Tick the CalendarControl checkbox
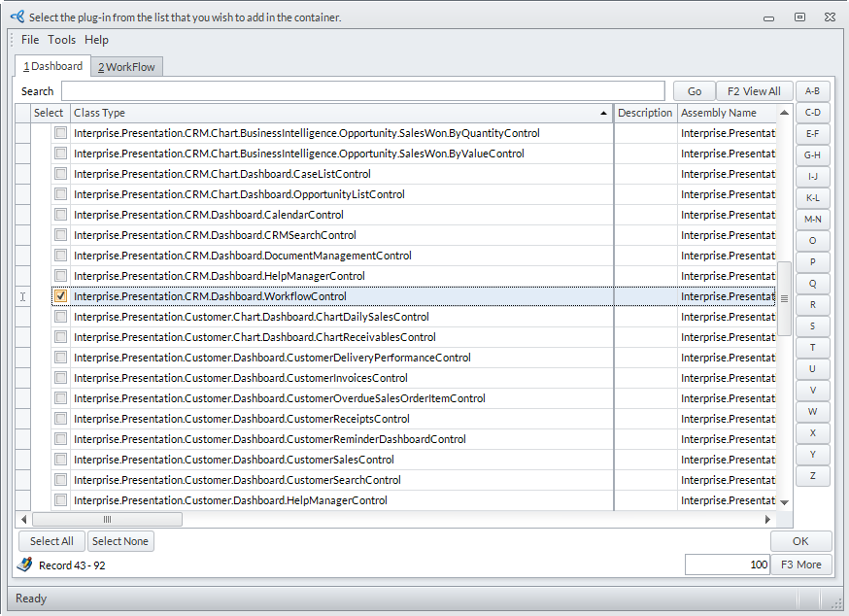 (x=61, y=215)
